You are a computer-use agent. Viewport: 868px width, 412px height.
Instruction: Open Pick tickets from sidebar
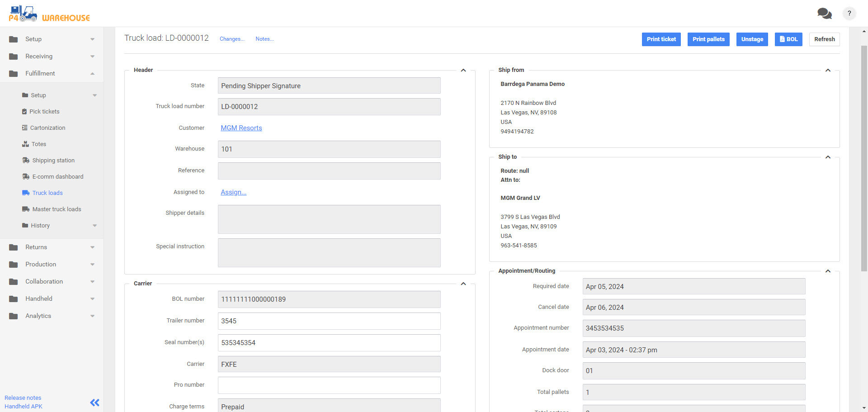(x=44, y=112)
